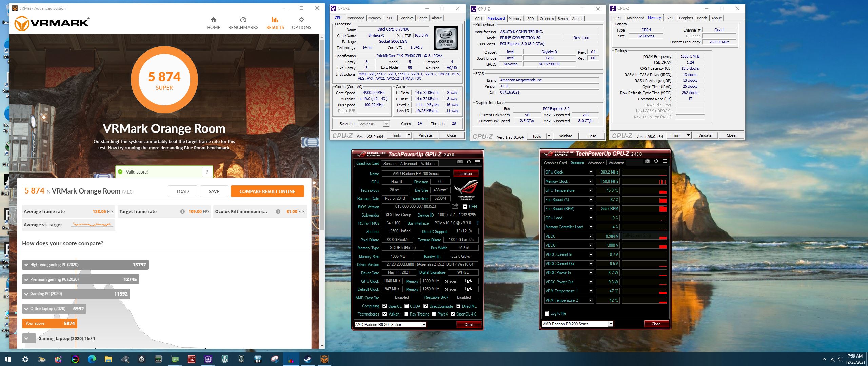Viewport: 868px width, 366px height.
Task: Toggle the DirectML checkbox in GPU-Z
Action: click(458, 306)
